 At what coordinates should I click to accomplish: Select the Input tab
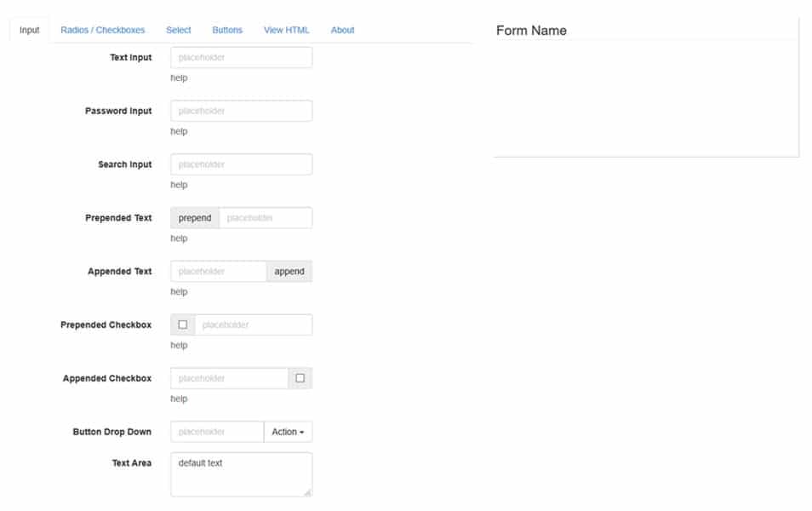29,30
